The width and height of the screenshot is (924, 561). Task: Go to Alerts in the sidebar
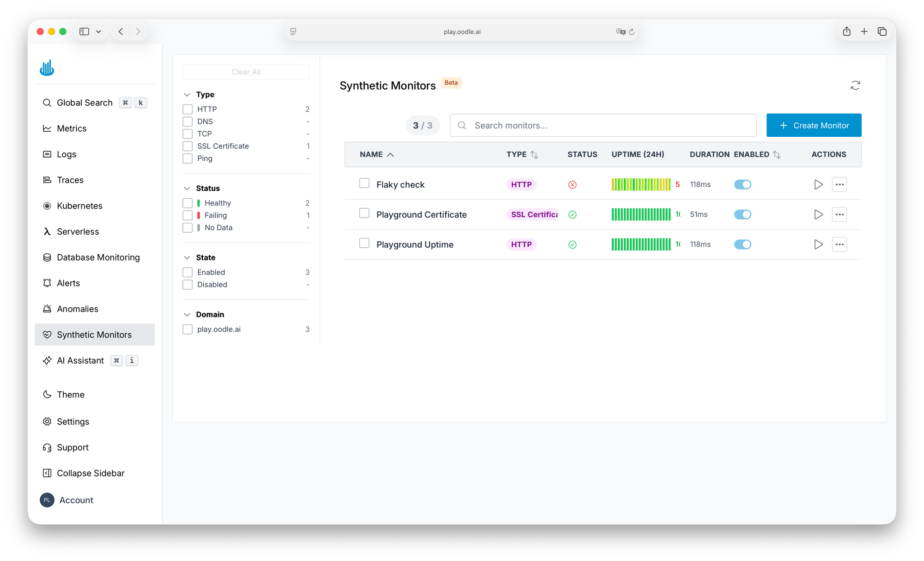click(68, 283)
